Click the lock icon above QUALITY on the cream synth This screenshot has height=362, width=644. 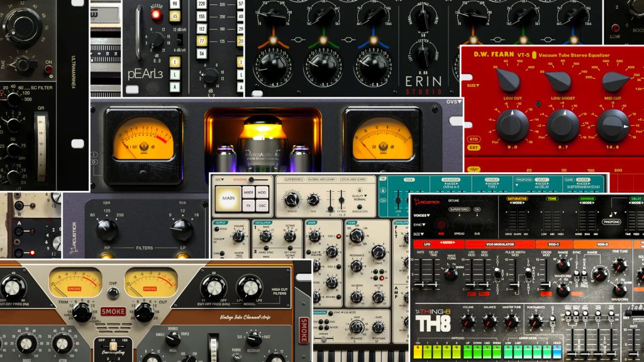tap(360, 190)
